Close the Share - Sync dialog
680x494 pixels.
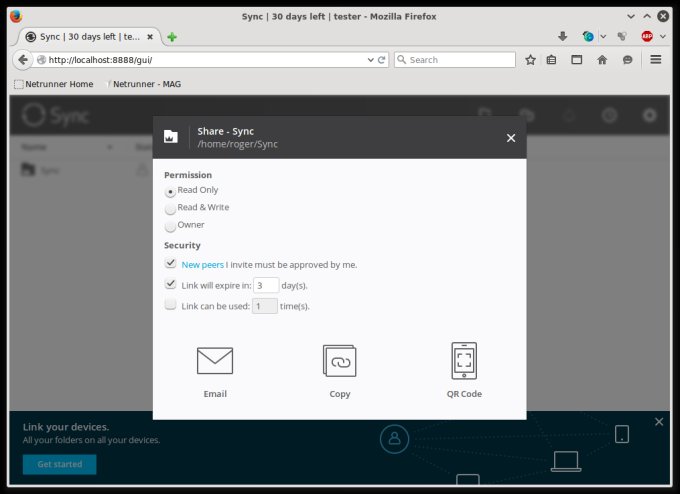511,138
